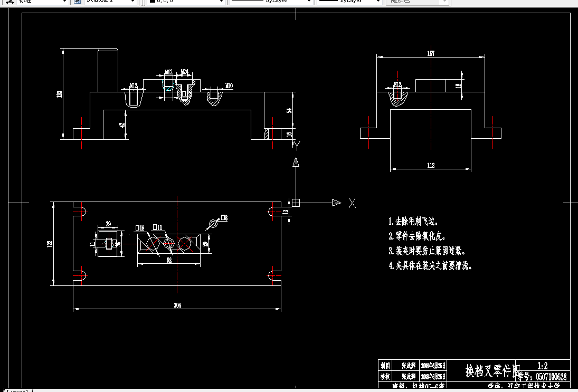Select the 92 dimension in plan view
578x392 pixels.
pos(169,260)
